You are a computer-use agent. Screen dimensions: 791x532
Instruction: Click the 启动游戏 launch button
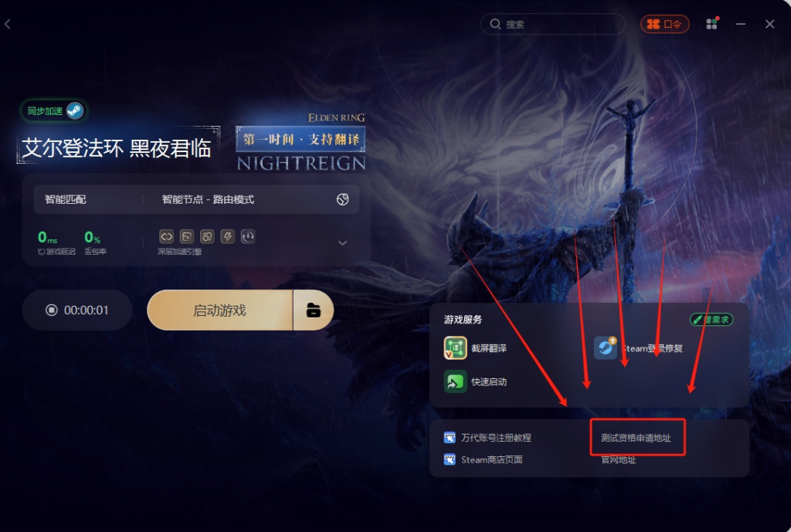click(220, 310)
